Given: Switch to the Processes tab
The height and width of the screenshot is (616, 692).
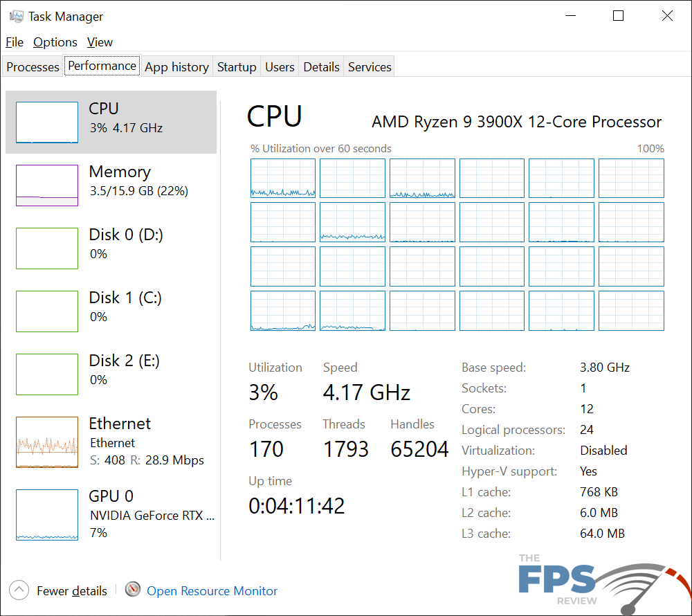Looking at the screenshot, I should pyautogui.click(x=33, y=66).
